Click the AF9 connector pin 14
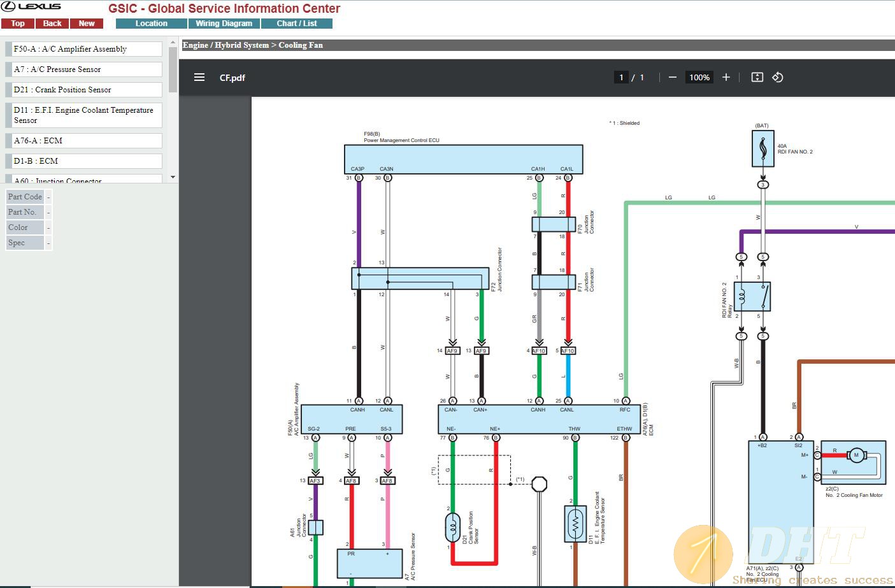Screen dimensions: 895x588 452,351
